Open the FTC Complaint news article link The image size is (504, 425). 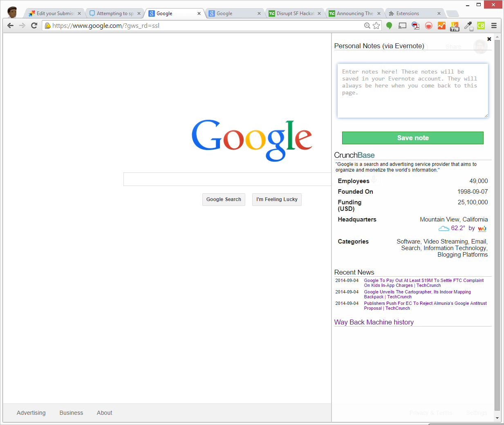[423, 283]
